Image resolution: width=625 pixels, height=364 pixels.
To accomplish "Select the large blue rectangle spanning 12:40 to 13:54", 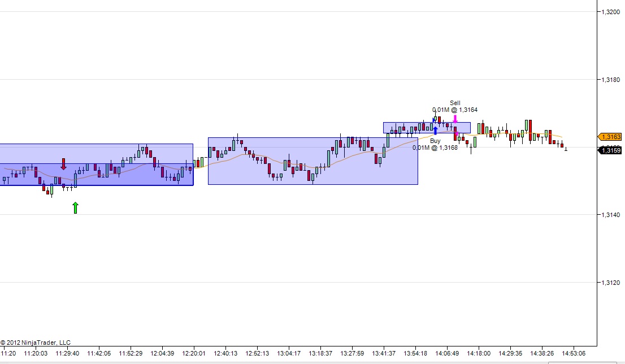I will 313,161.
